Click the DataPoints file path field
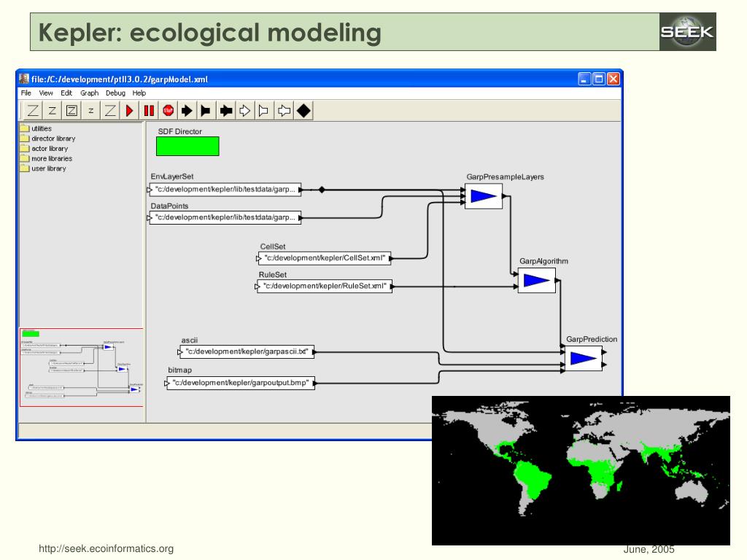This screenshot has height=560, width=747. 225,217
